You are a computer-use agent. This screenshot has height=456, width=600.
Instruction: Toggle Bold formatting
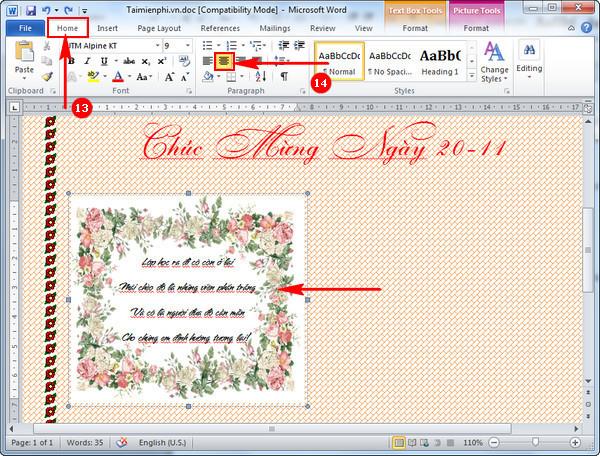(71, 61)
